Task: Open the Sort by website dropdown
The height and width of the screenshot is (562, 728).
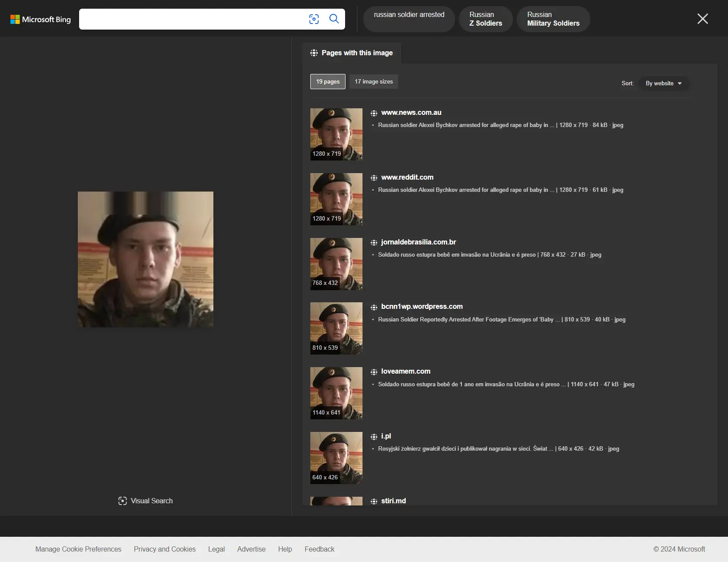Action: 663,84
